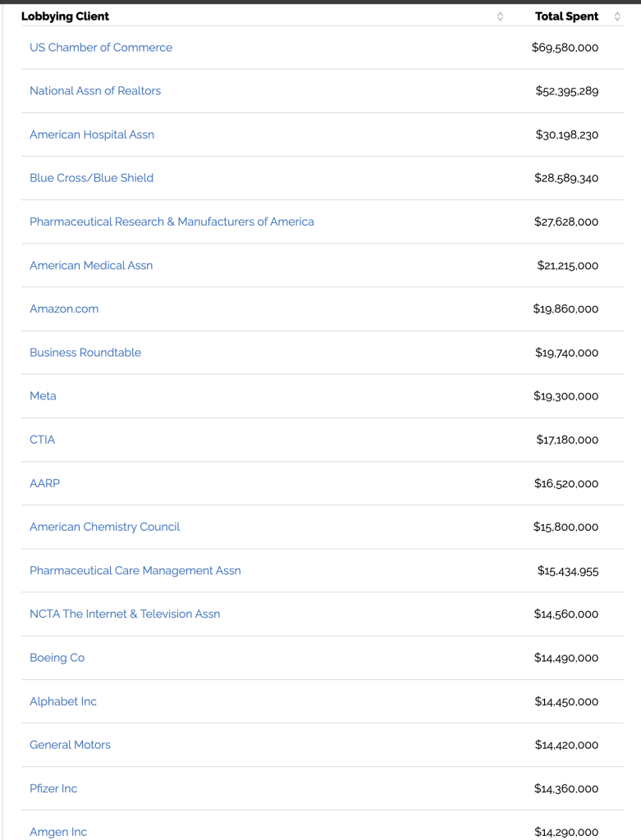Select the CTIA link
The image size is (641, 840).
[43, 440]
